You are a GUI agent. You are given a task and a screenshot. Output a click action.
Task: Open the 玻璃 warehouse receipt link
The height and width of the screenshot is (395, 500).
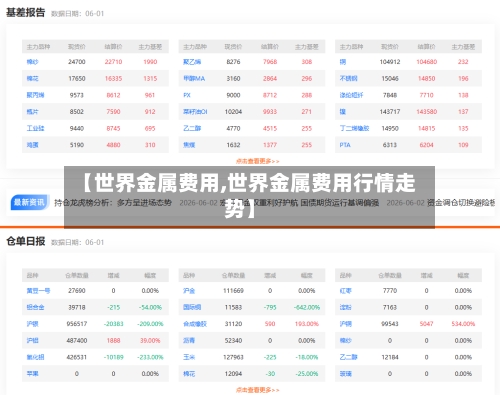click(x=345, y=374)
